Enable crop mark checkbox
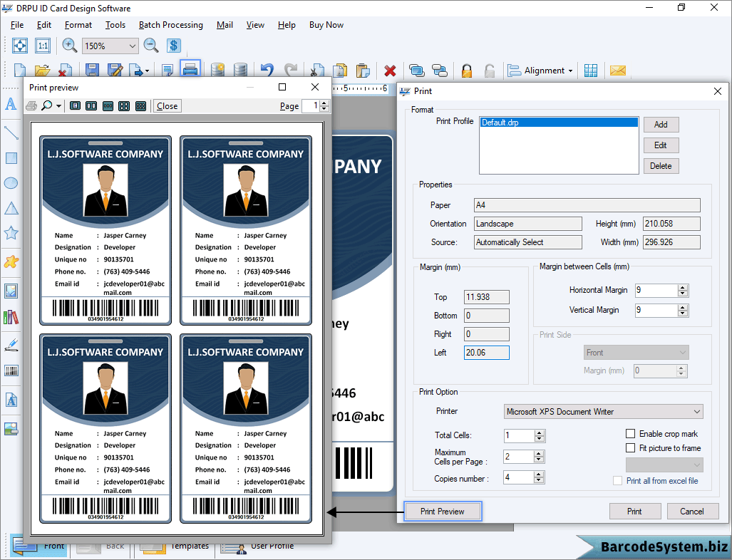This screenshot has width=732, height=560. click(x=630, y=433)
